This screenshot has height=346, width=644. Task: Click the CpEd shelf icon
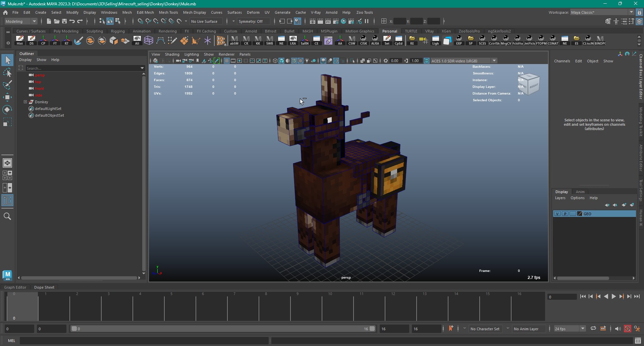pos(398,40)
